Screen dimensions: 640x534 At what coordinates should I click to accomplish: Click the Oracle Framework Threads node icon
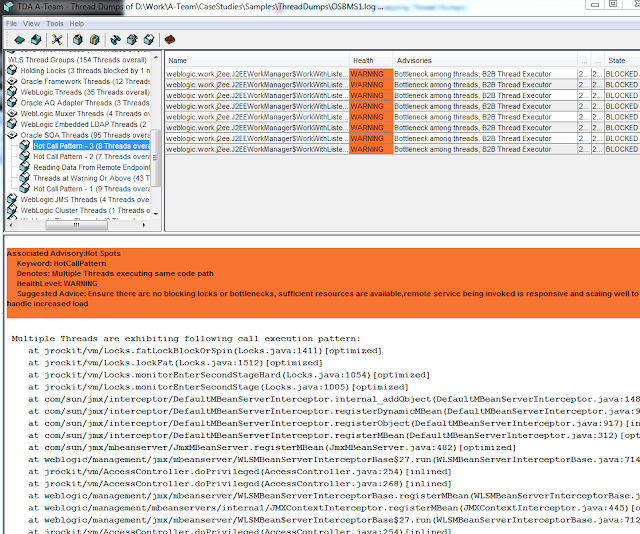point(12,81)
